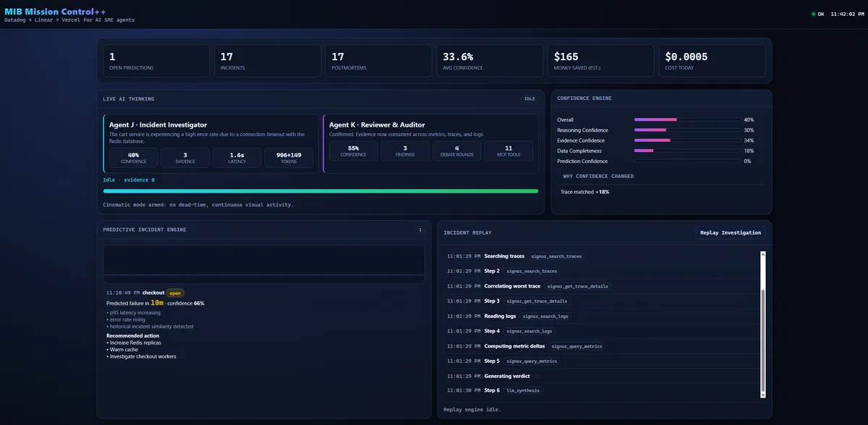Click the Warm cache recommendation
This screenshot has height=425, width=868.
[x=122, y=350]
